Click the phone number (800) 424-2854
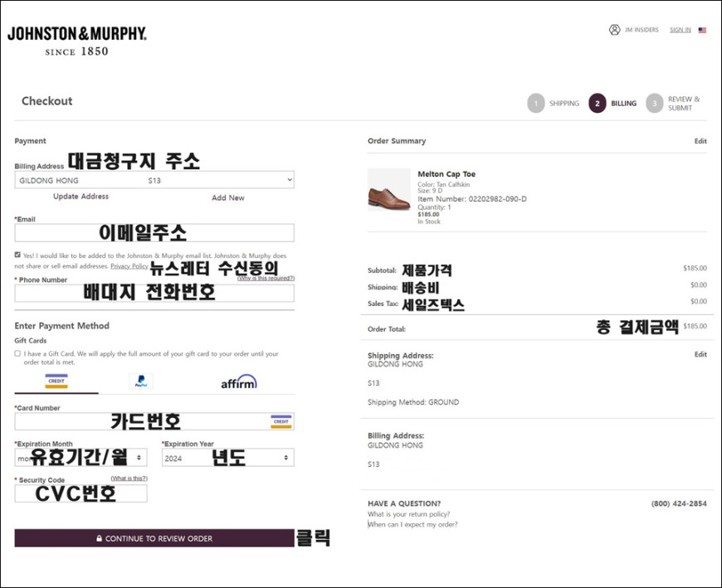 point(679,503)
